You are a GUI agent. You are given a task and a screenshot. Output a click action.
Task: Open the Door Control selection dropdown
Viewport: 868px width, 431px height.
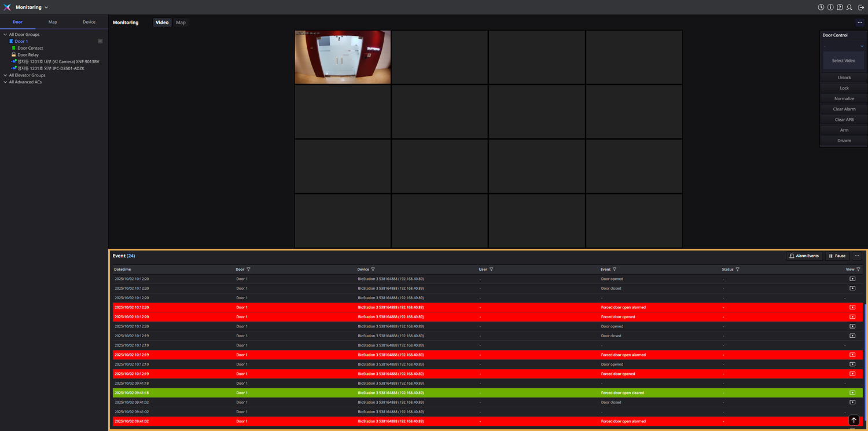click(x=844, y=46)
